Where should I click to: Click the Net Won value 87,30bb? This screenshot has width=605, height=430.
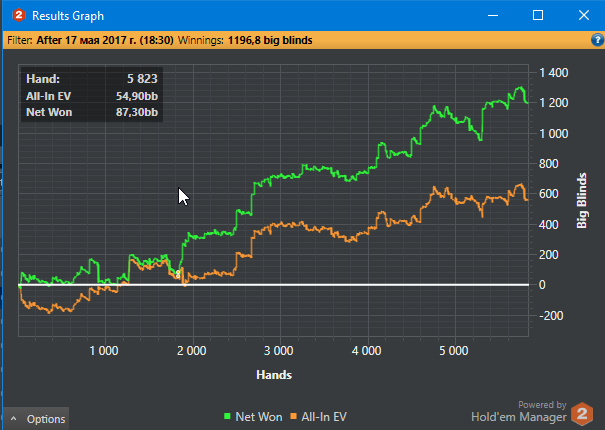(137, 112)
